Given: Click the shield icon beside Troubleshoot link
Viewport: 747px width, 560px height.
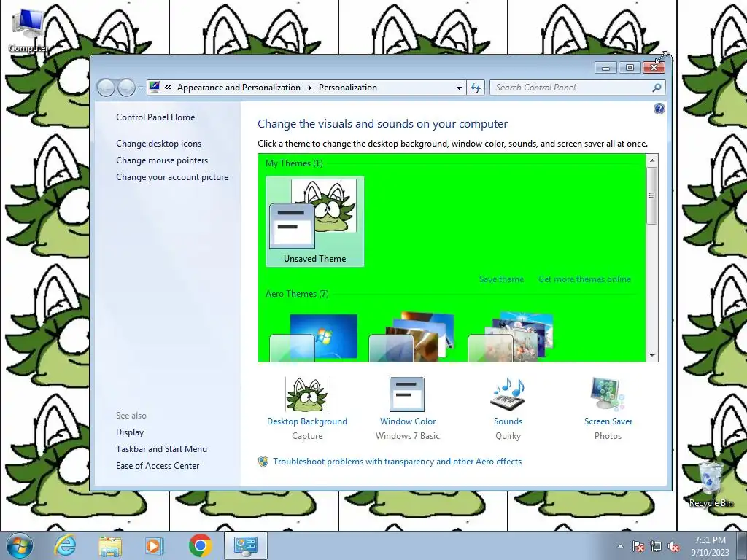Looking at the screenshot, I should [x=263, y=462].
